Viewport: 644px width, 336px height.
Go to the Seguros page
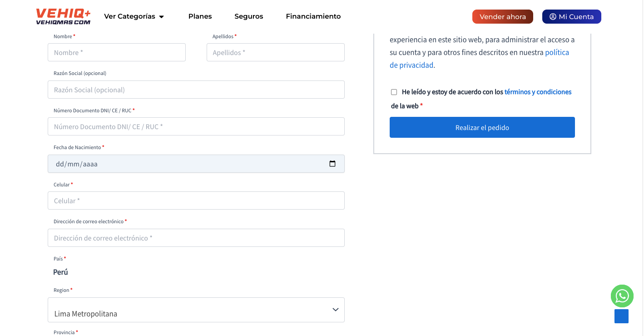click(x=248, y=16)
